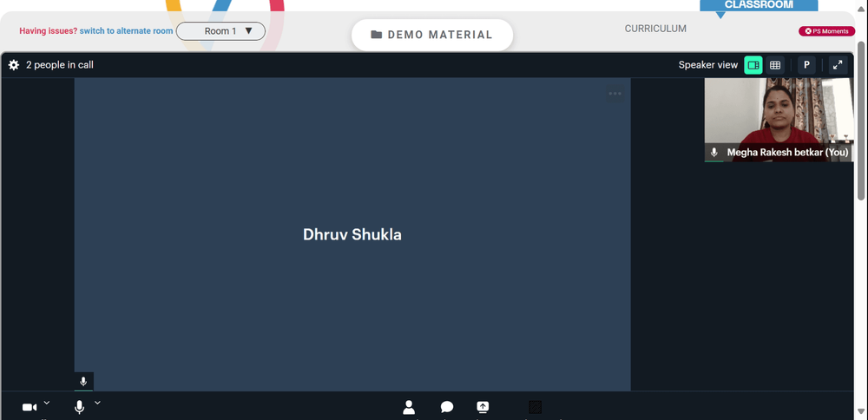Click the P button in call header
Screen dimensions: 868x420
(x=806, y=65)
